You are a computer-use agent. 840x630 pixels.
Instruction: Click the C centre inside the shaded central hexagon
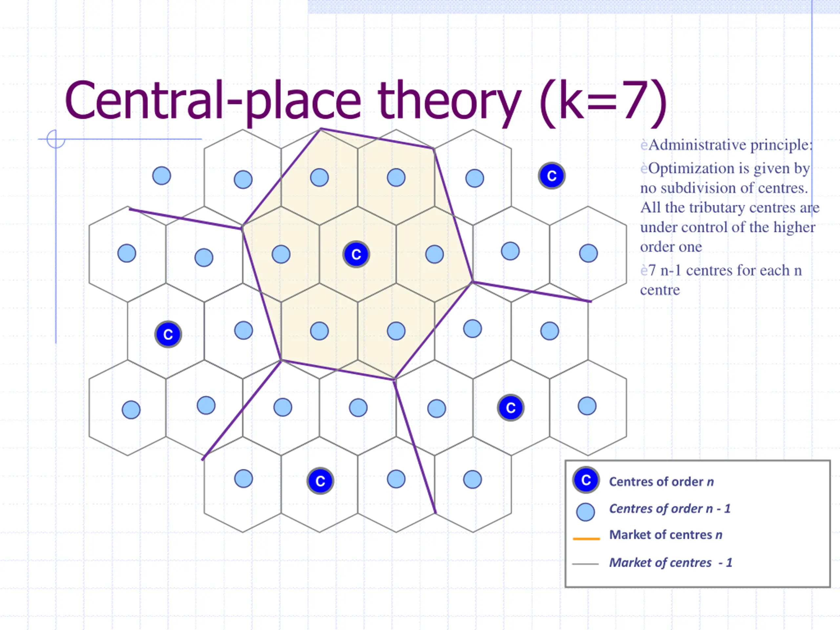coord(356,254)
